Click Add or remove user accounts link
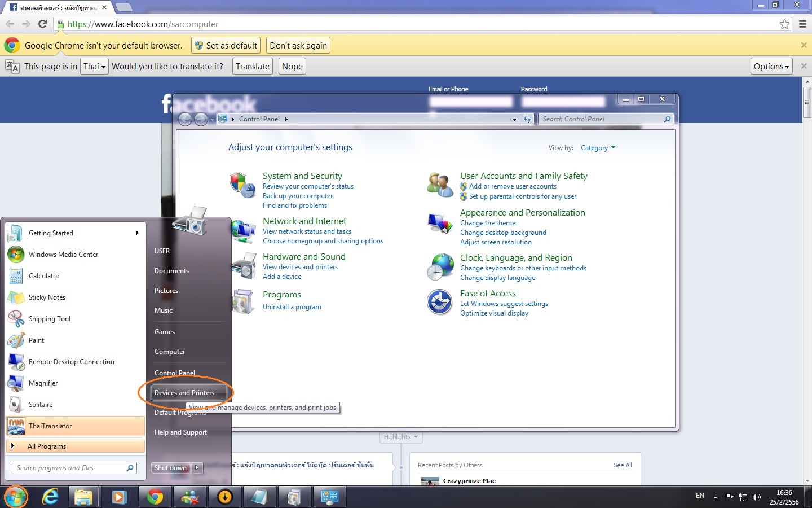The image size is (812, 508). [x=513, y=186]
